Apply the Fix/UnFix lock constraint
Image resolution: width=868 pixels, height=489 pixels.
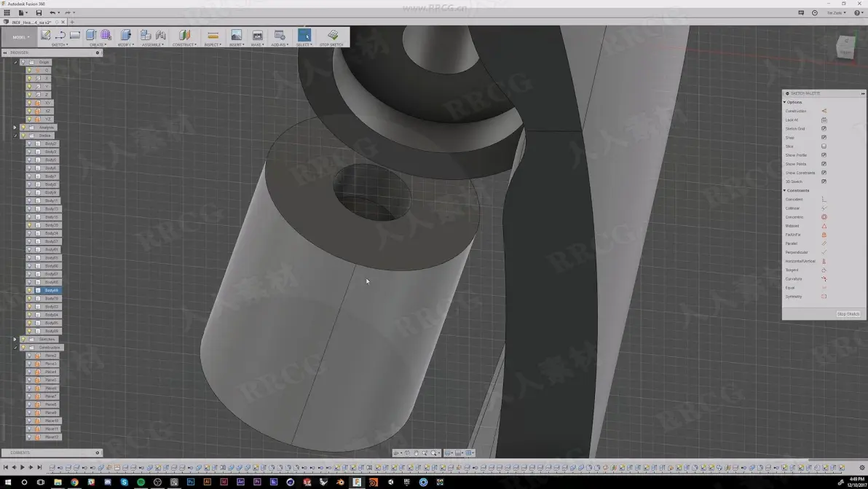point(824,235)
